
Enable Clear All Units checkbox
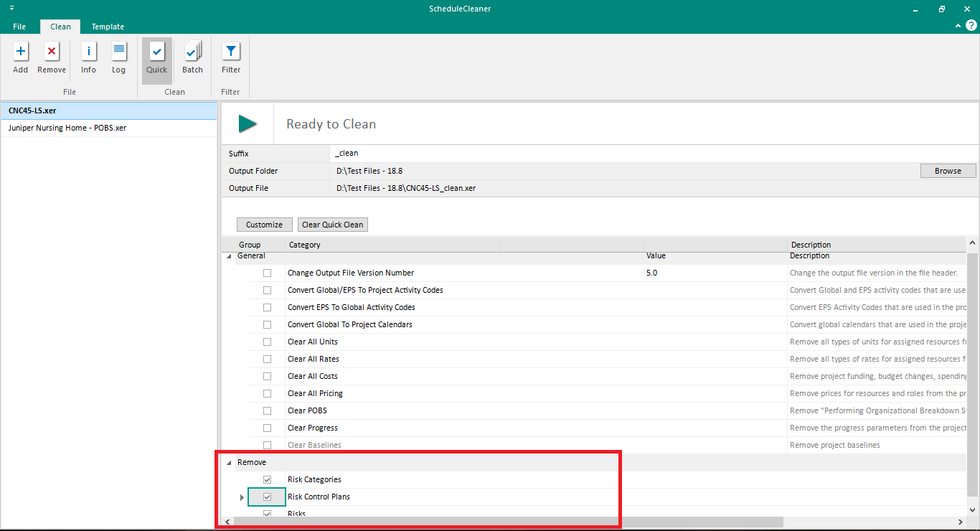click(267, 342)
